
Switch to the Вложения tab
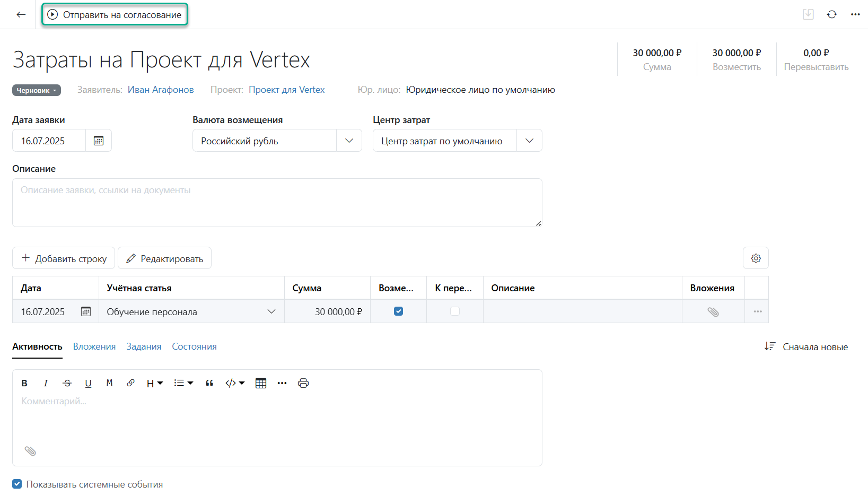(x=94, y=346)
